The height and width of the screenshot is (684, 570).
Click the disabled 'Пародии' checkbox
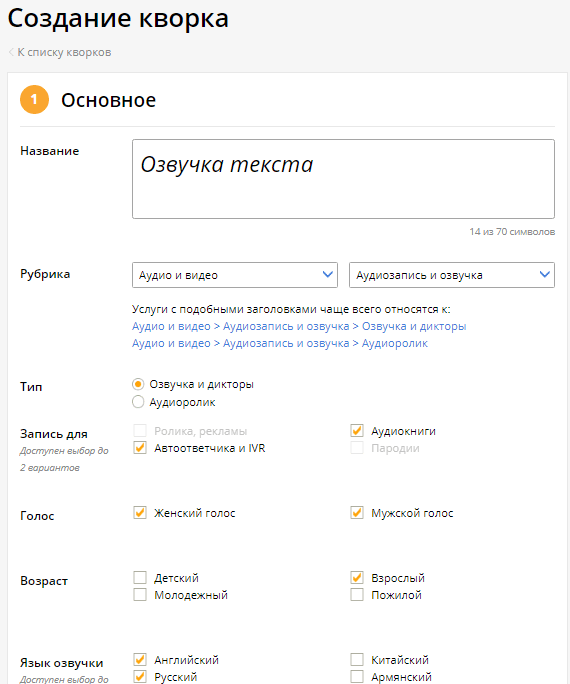click(x=357, y=448)
